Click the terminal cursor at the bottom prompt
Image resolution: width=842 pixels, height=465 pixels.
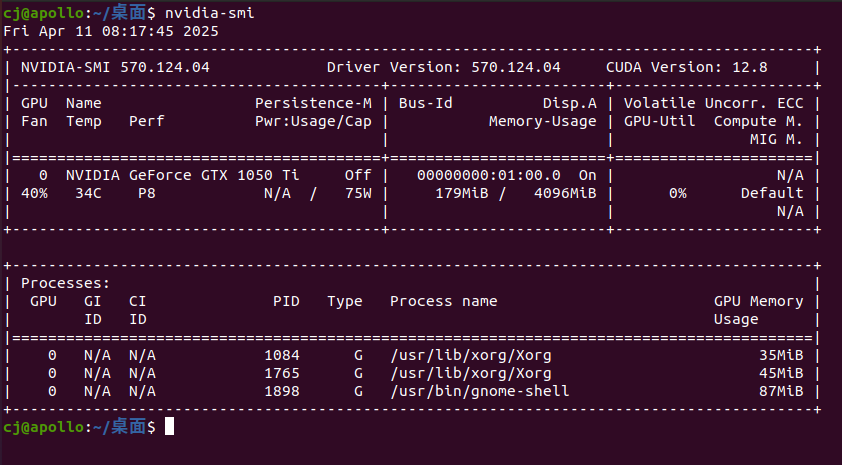[169, 426]
